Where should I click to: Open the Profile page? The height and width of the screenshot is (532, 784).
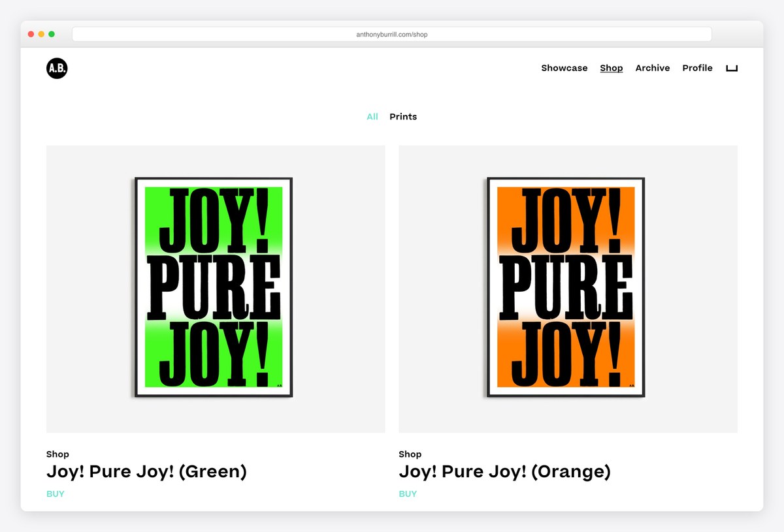[x=697, y=68]
